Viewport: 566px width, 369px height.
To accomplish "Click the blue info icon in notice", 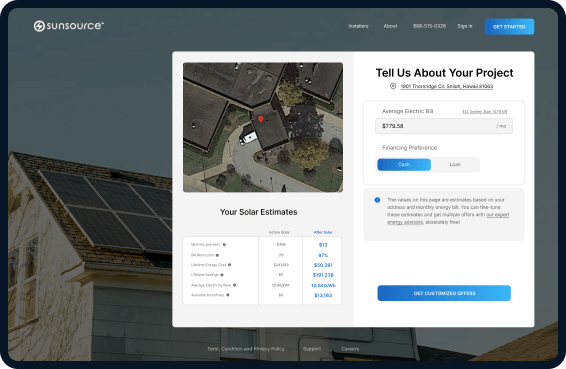I will point(377,200).
